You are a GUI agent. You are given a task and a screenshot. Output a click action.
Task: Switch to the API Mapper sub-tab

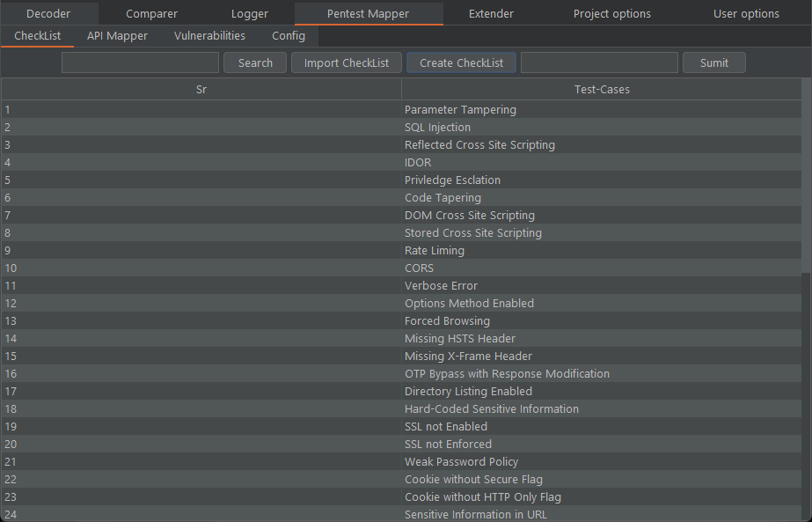[117, 36]
